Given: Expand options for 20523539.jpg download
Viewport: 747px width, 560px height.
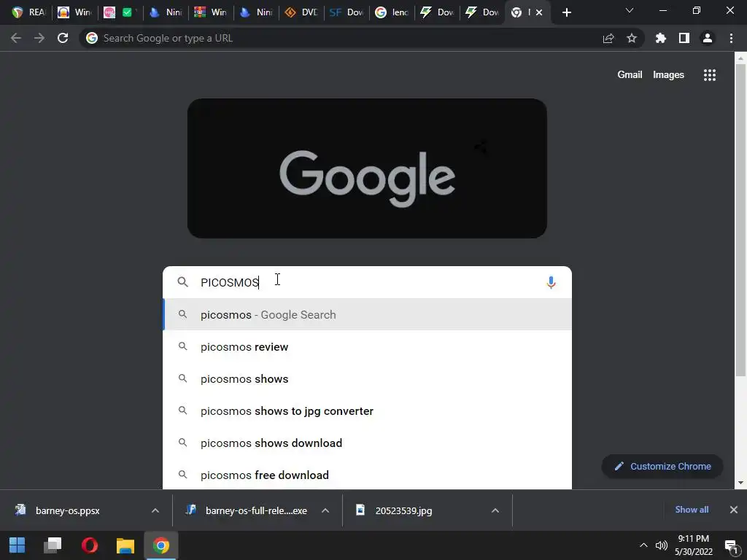Looking at the screenshot, I should 495,510.
